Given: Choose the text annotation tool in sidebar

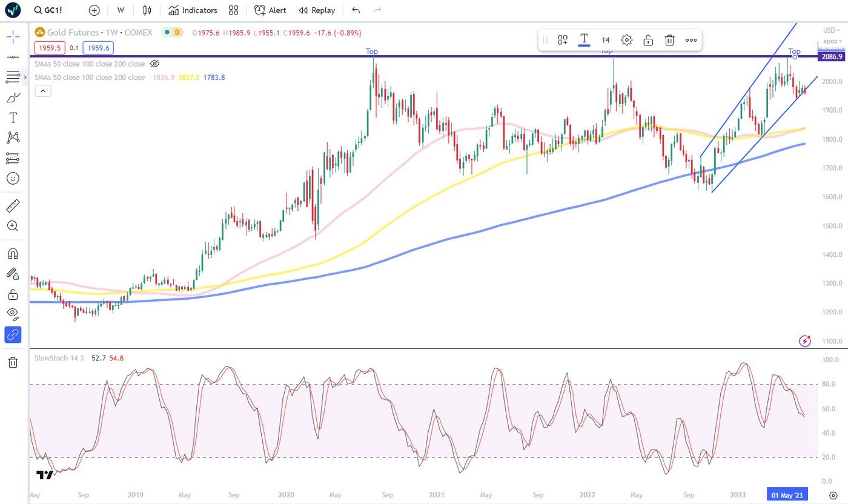Looking at the screenshot, I should click(x=13, y=118).
